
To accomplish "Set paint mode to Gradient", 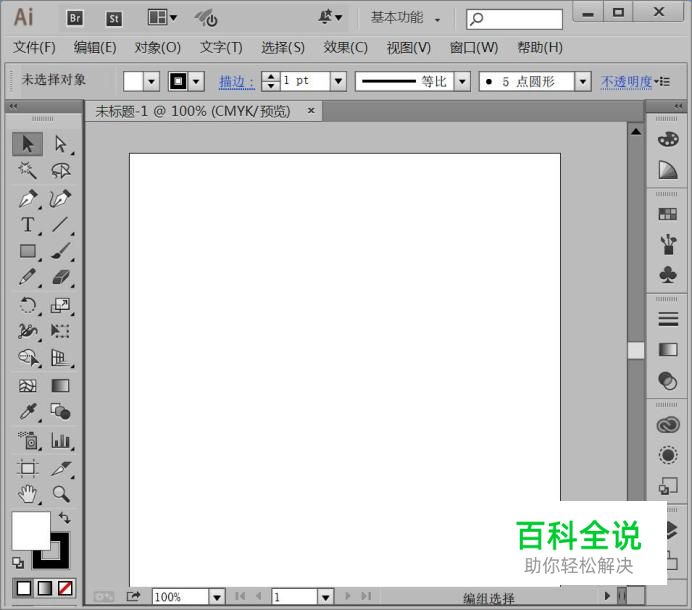I will click(45, 588).
